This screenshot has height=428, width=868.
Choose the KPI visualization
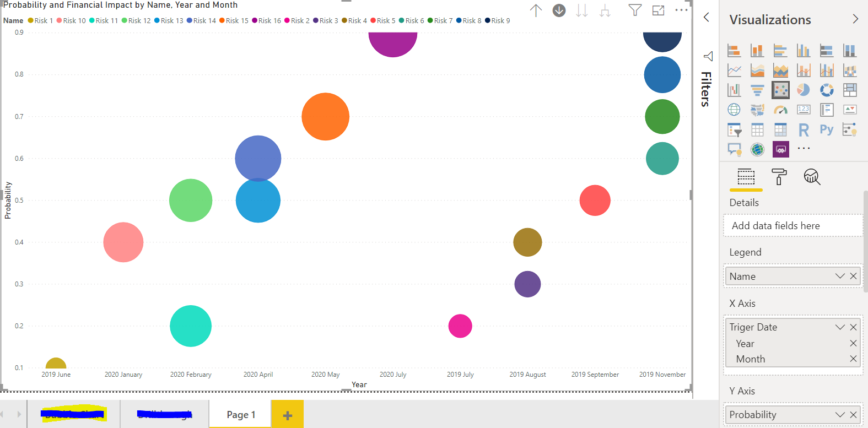point(850,110)
